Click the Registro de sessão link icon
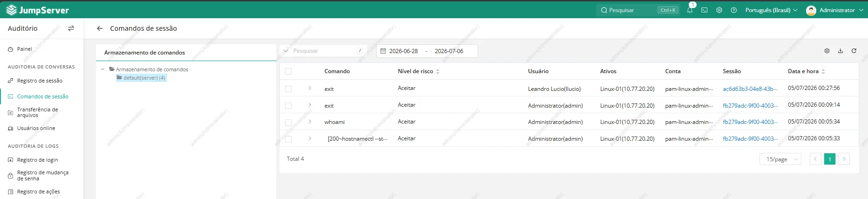 point(11,81)
